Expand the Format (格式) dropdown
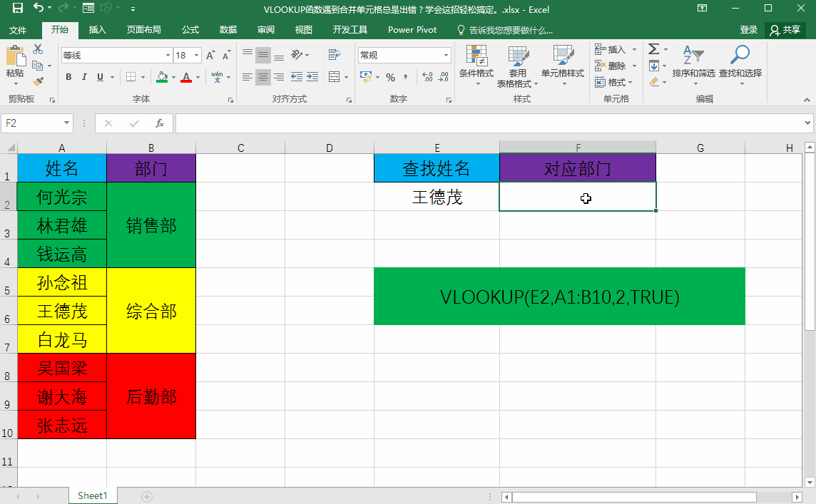Image resolution: width=816 pixels, height=504 pixels. pyautogui.click(x=631, y=83)
